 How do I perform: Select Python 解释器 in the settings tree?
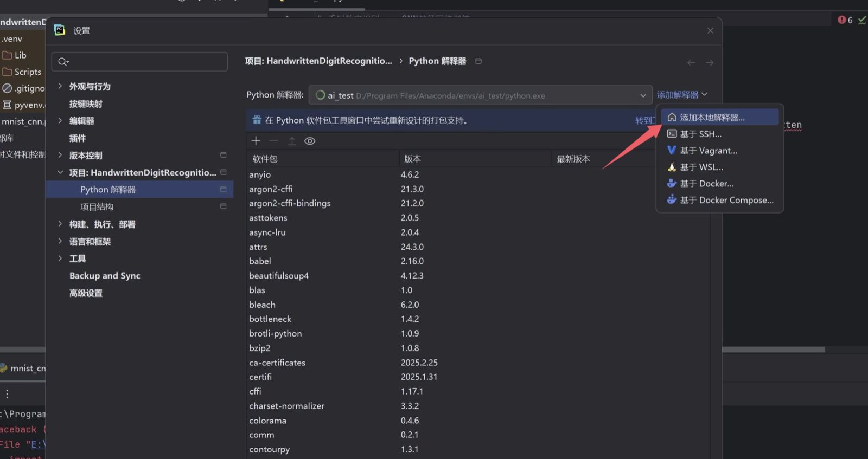pyautogui.click(x=139, y=190)
